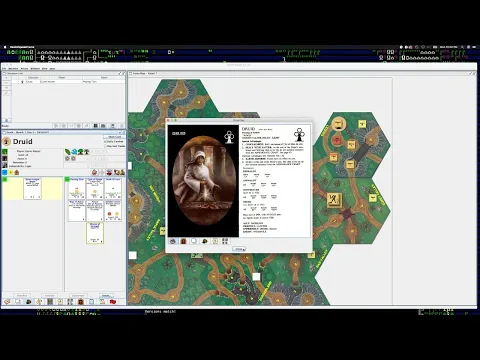Click the first palette icon on the Druid bottom toolbar
This screenshot has height=360, width=480.
pos(7,302)
